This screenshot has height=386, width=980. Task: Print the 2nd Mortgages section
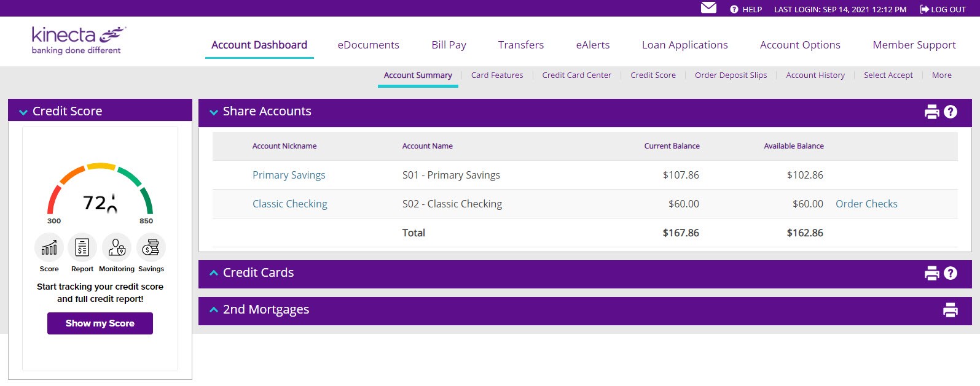coord(950,310)
